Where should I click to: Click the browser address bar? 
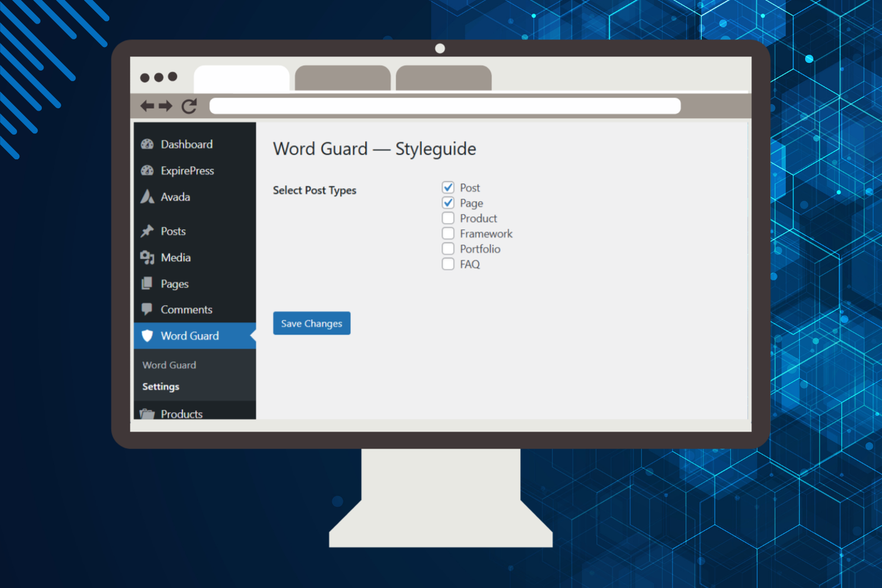(x=445, y=106)
